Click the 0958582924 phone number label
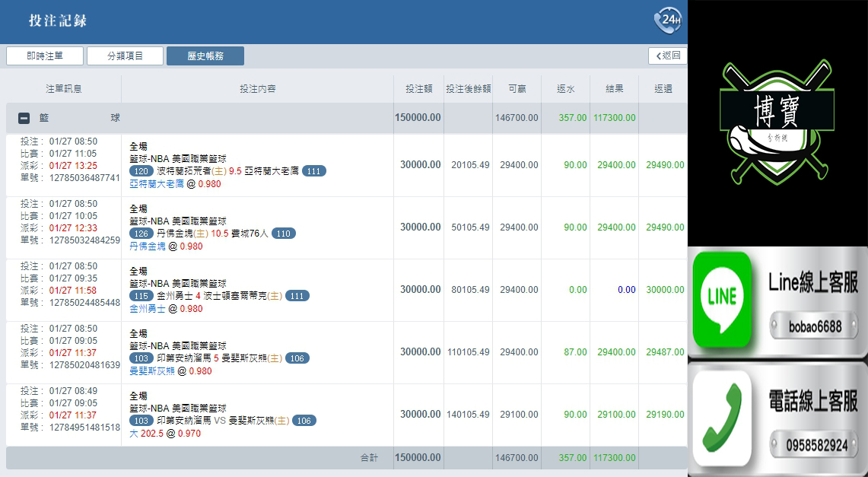 [x=815, y=444]
